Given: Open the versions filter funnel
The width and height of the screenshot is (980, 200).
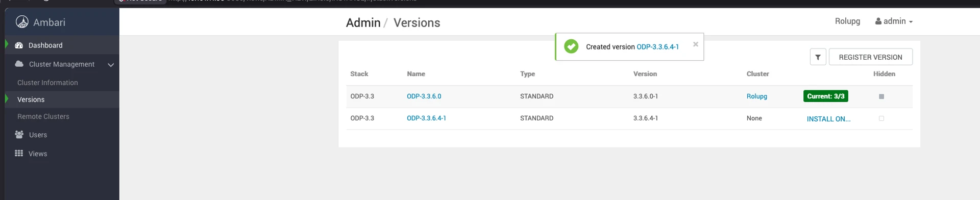Looking at the screenshot, I should click(x=818, y=57).
